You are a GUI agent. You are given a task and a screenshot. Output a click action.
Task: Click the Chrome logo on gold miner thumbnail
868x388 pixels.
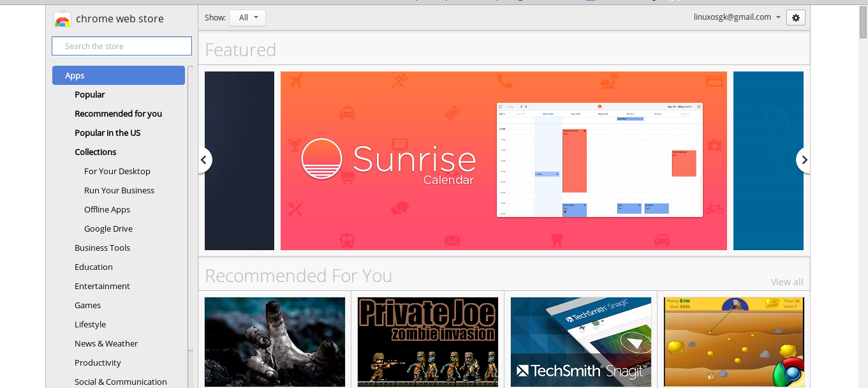788,371
